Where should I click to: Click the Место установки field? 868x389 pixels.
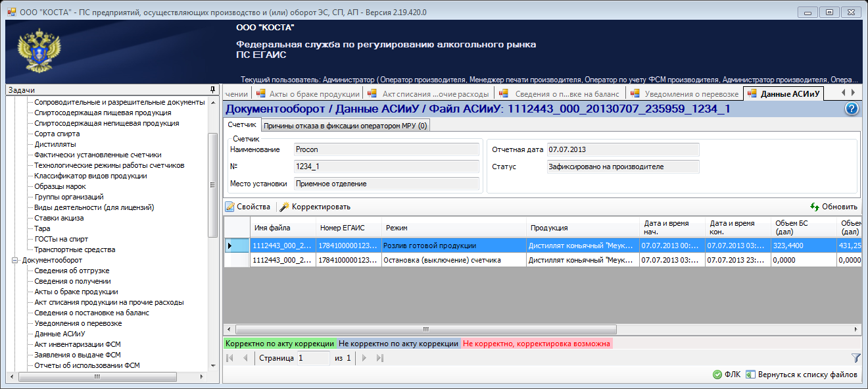pos(386,184)
